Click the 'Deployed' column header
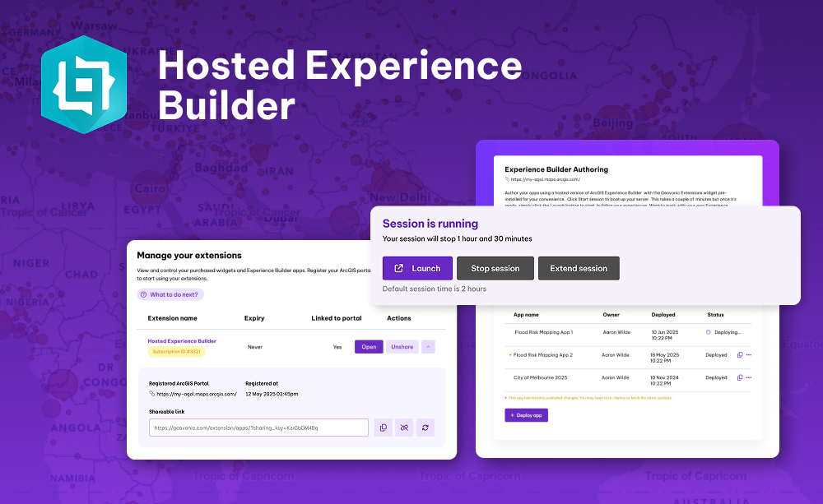The image size is (823, 504). click(x=663, y=315)
